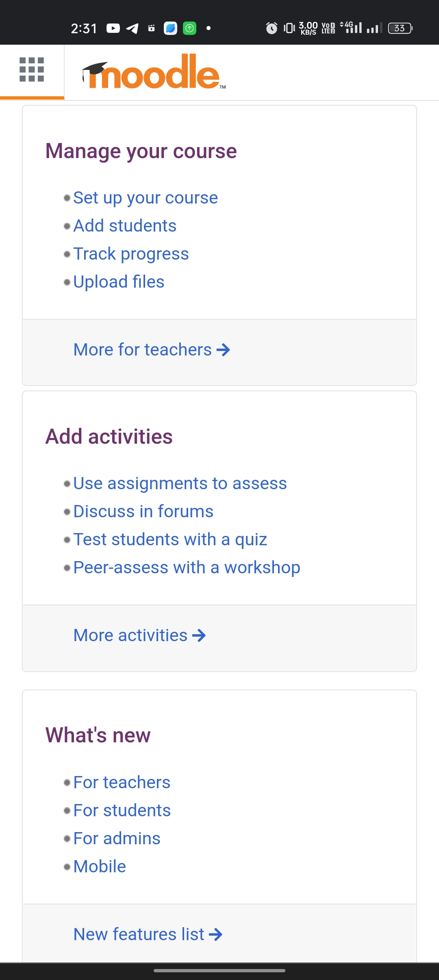The height and width of the screenshot is (980, 439).
Task: Follow More activities arrow link
Action: 139,635
